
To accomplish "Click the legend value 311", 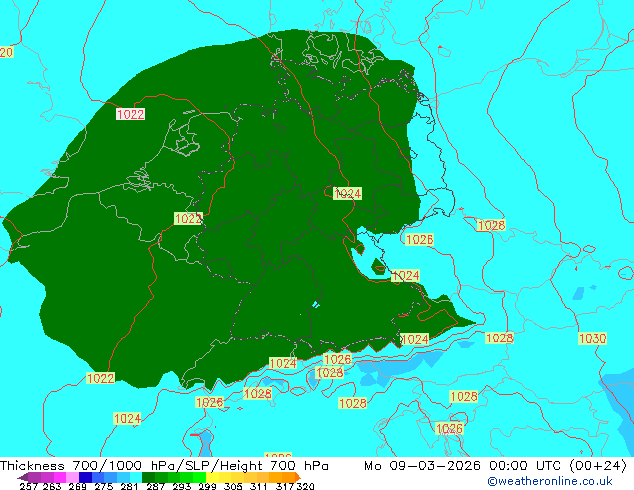I will pyautogui.click(x=259, y=486).
